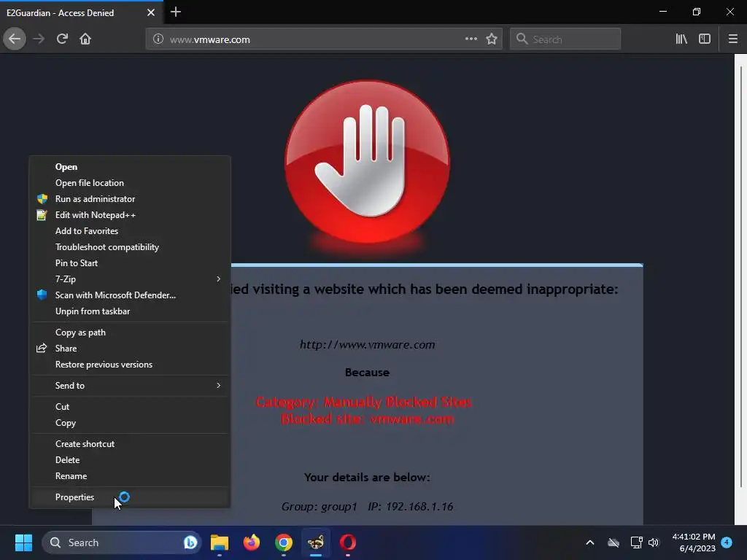The image size is (747, 560).
Task: Choose Delete from the context menu
Action: 130,460
